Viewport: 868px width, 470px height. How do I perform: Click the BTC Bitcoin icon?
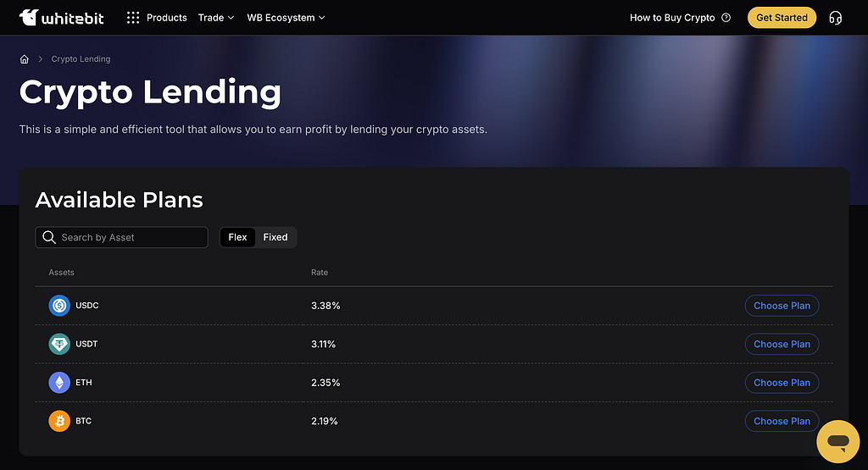click(59, 421)
